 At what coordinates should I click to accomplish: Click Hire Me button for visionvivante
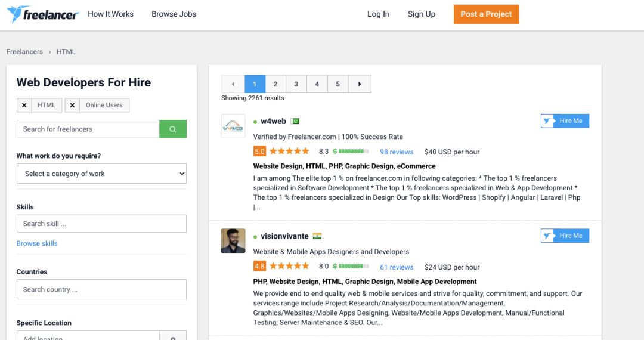point(565,236)
